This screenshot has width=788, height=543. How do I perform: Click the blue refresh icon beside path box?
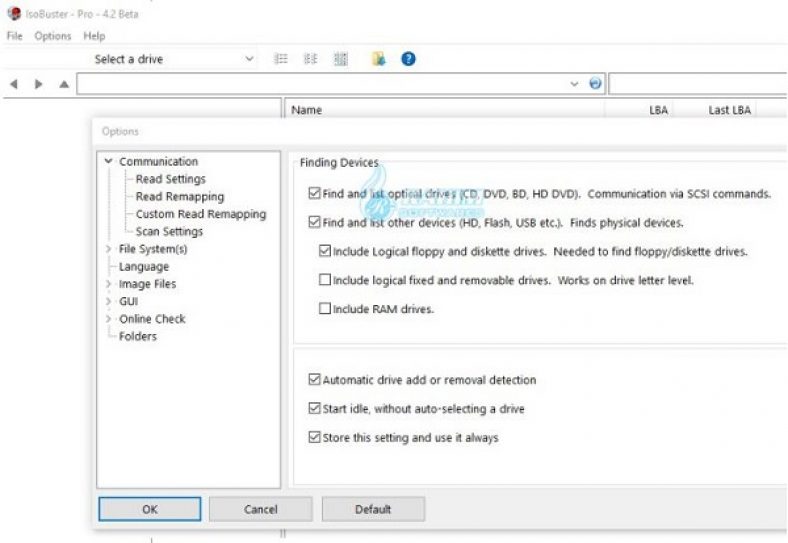pos(595,83)
